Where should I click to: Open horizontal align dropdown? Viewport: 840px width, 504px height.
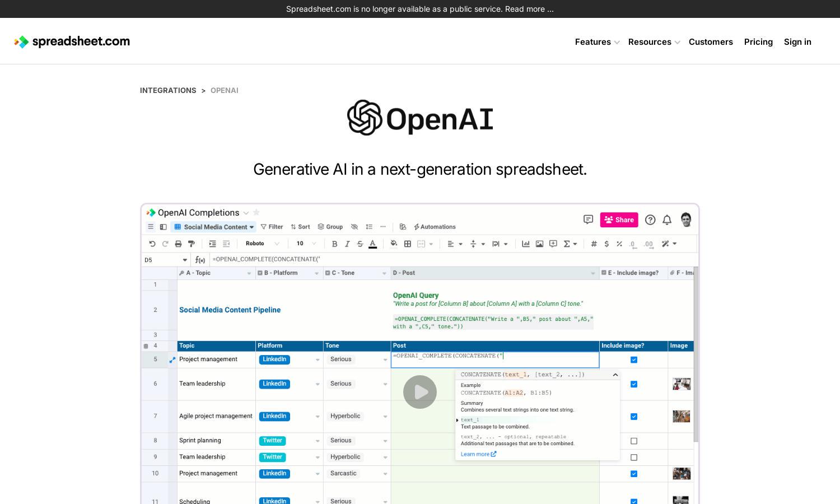click(x=455, y=244)
